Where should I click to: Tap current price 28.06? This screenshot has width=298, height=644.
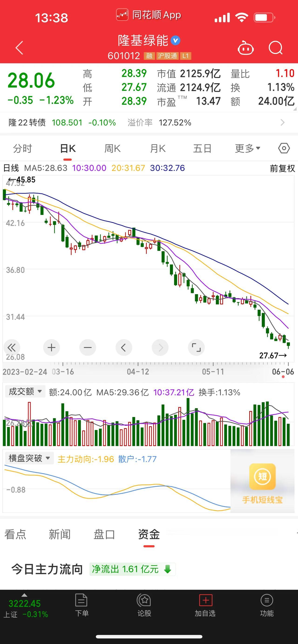31,80
